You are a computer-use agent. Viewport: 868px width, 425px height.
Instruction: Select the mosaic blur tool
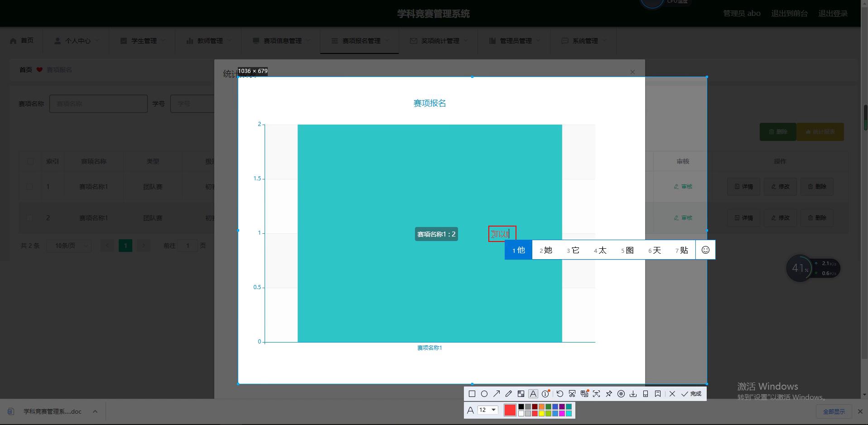(521, 394)
